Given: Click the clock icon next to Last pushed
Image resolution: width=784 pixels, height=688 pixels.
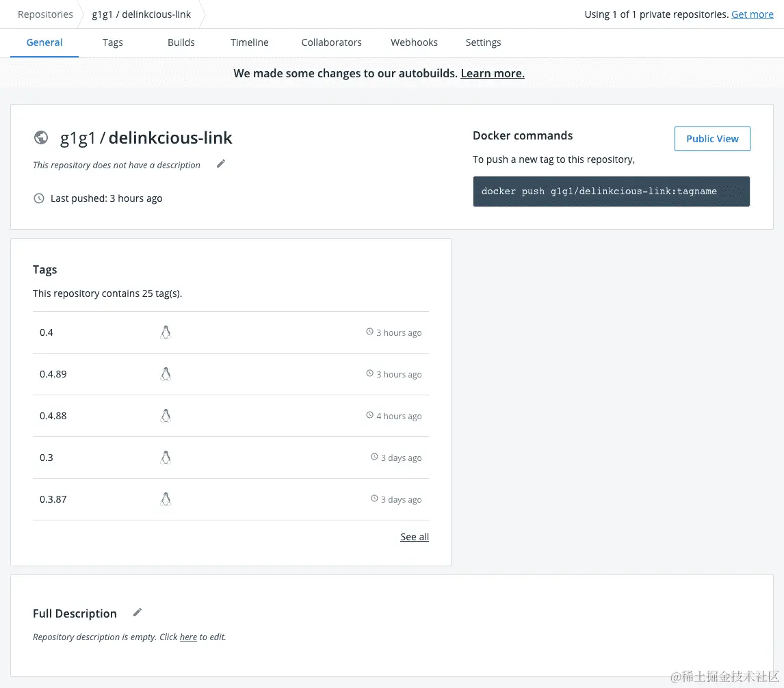Looking at the screenshot, I should click(38, 198).
